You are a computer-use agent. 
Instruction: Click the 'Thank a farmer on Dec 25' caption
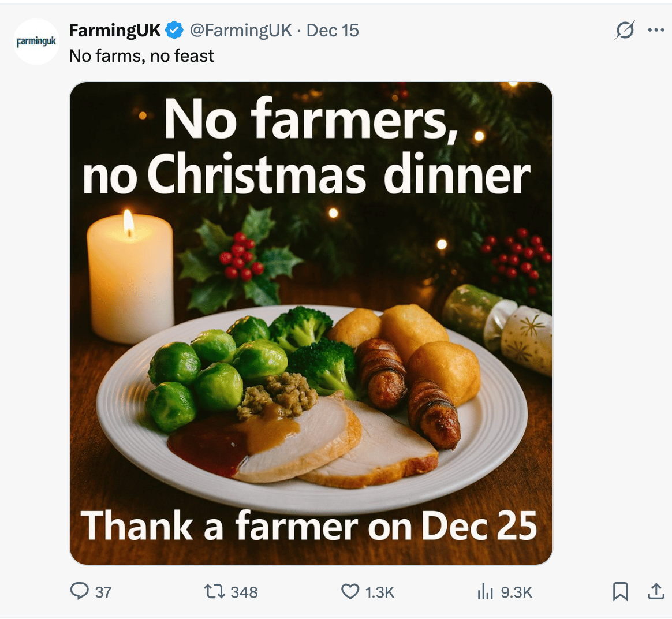tap(308, 527)
